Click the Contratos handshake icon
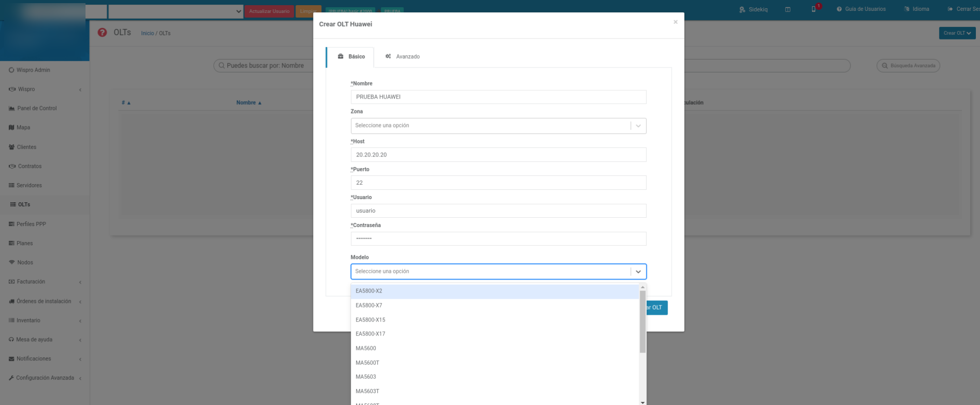Screen dimensions: 980x405 [x=12, y=166]
